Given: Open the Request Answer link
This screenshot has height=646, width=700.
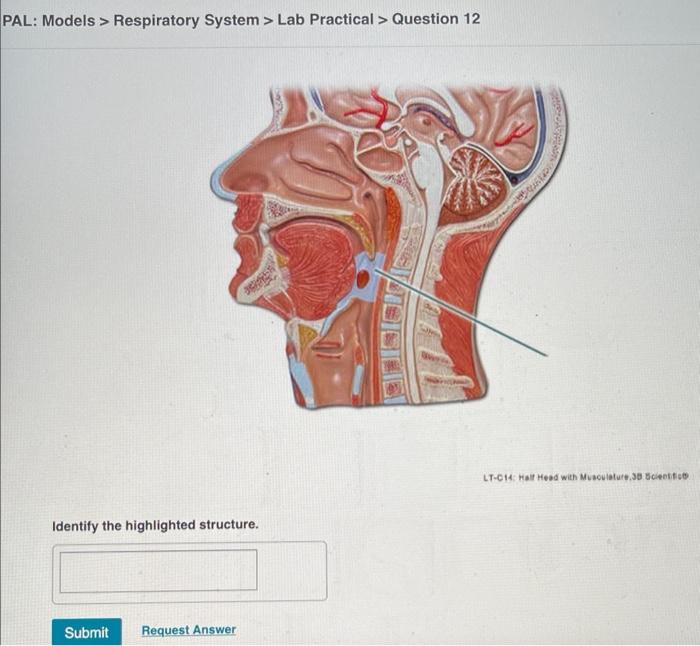Looking at the screenshot, I should click(188, 630).
